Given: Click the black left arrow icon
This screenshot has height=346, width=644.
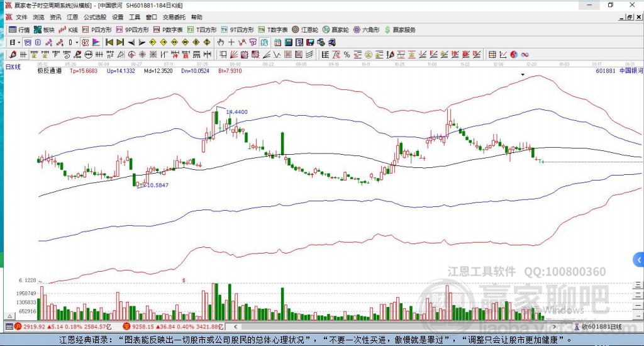Looking at the screenshot, I should (131, 42).
